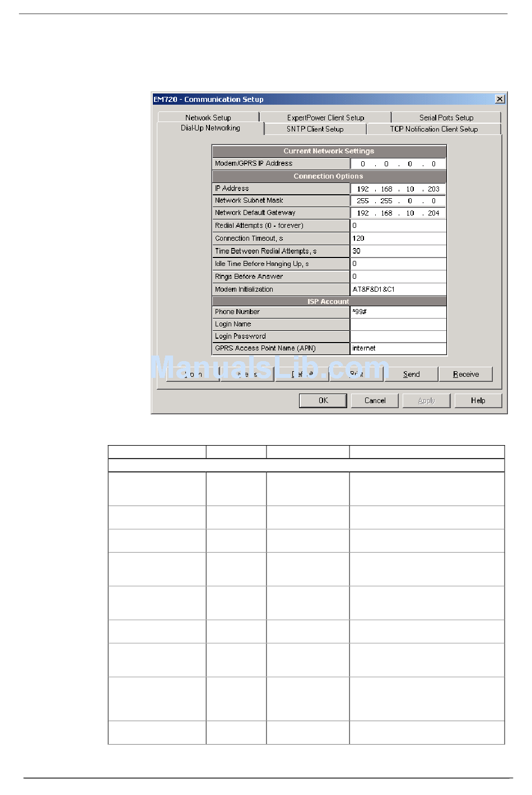This screenshot has height=795, width=532.
Task: Click the Default button
Action: coord(302,374)
